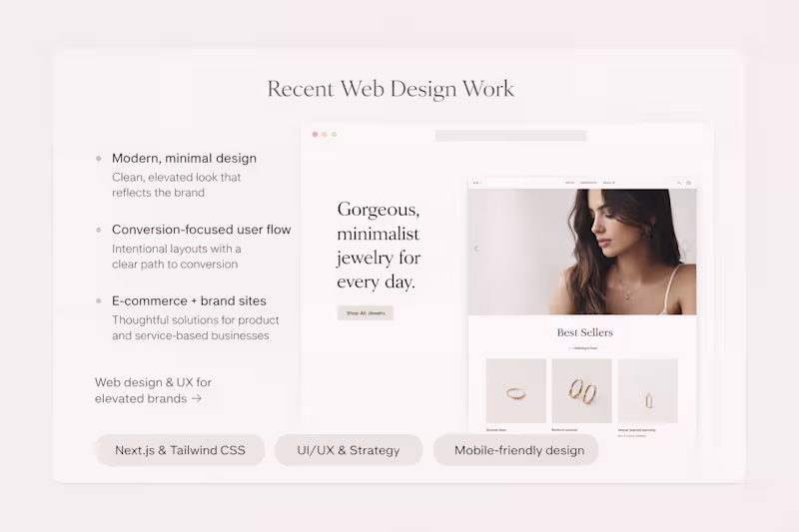Viewport: 799px width, 532px height.
Task: Click the green window dot in mock browser
Action: 335,135
